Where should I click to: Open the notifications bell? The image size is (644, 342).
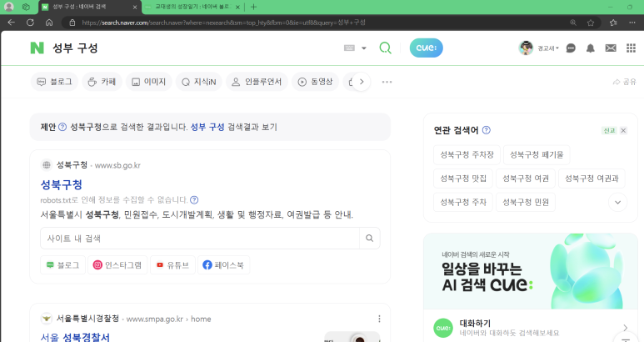coord(590,48)
